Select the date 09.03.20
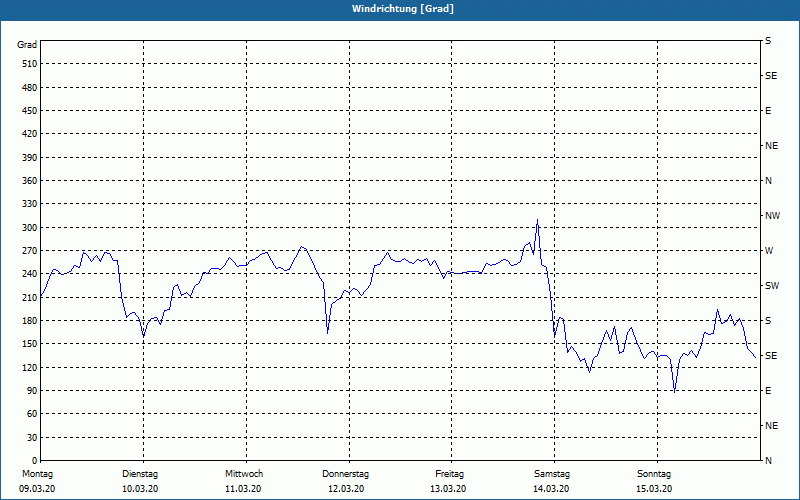Viewport: 800px width, 500px height. 37,489
